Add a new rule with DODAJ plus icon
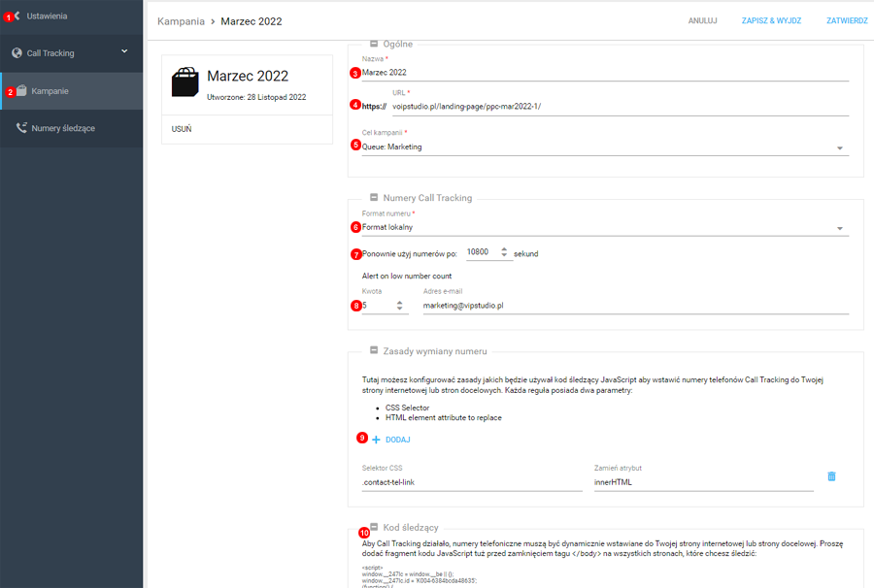 coord(379,439)
